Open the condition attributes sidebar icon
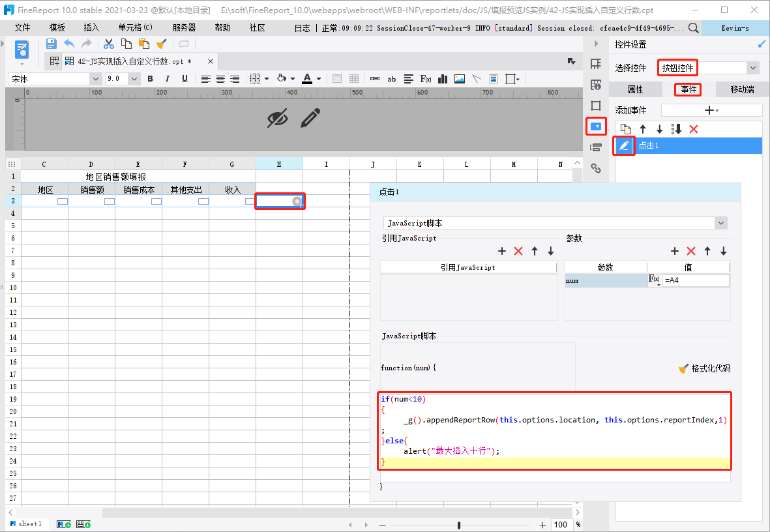 click(596, 147)
